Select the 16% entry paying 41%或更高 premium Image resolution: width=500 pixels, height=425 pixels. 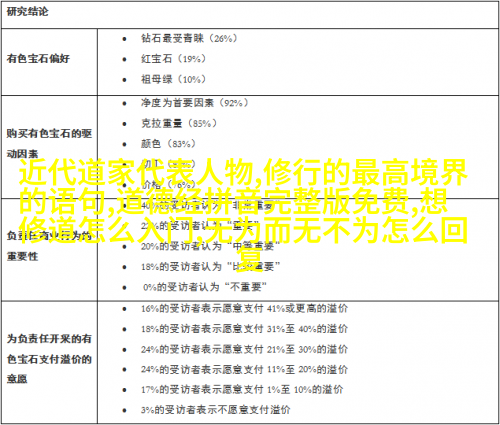[244, 309]
